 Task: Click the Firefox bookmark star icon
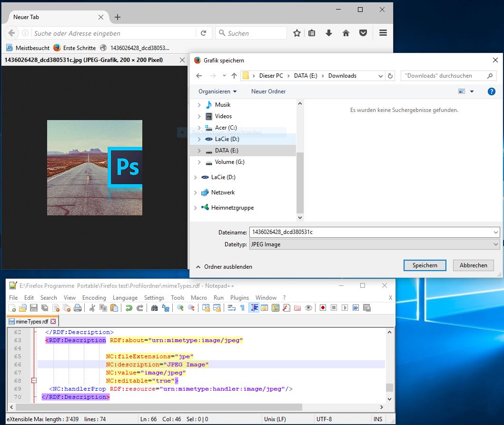(297, 33)
